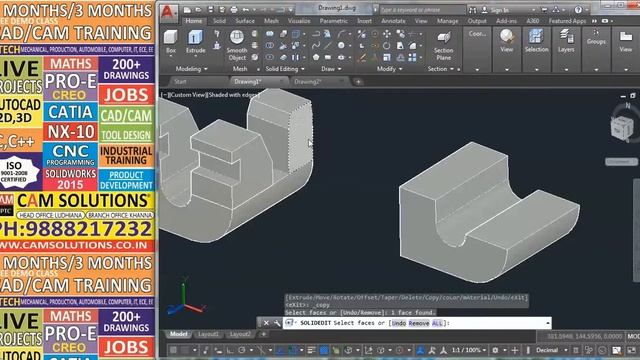Click Sign In in title bar
Screen dimensions: 640x360
(x=500, y=10)
